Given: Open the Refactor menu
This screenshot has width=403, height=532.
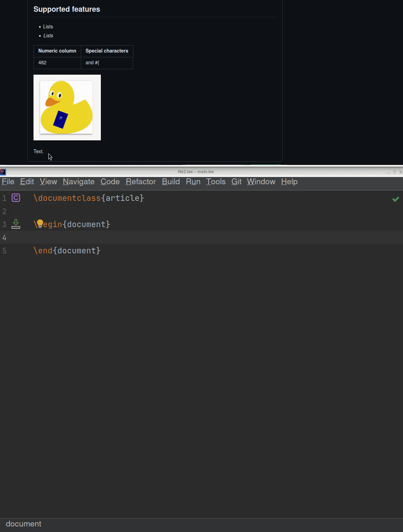Looking at the screenshot, I should coord(141,182).
